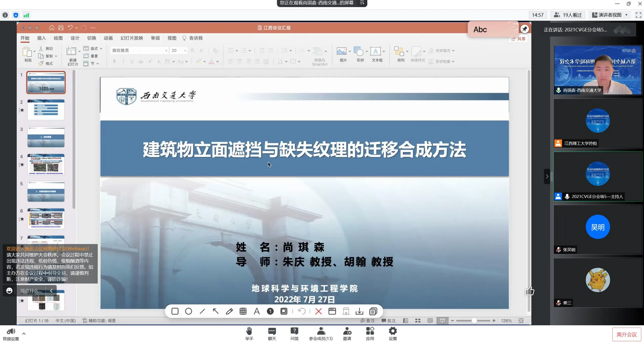644x342 pixels.
Task: Click the download save annotation icon
Action: point(359,311)
